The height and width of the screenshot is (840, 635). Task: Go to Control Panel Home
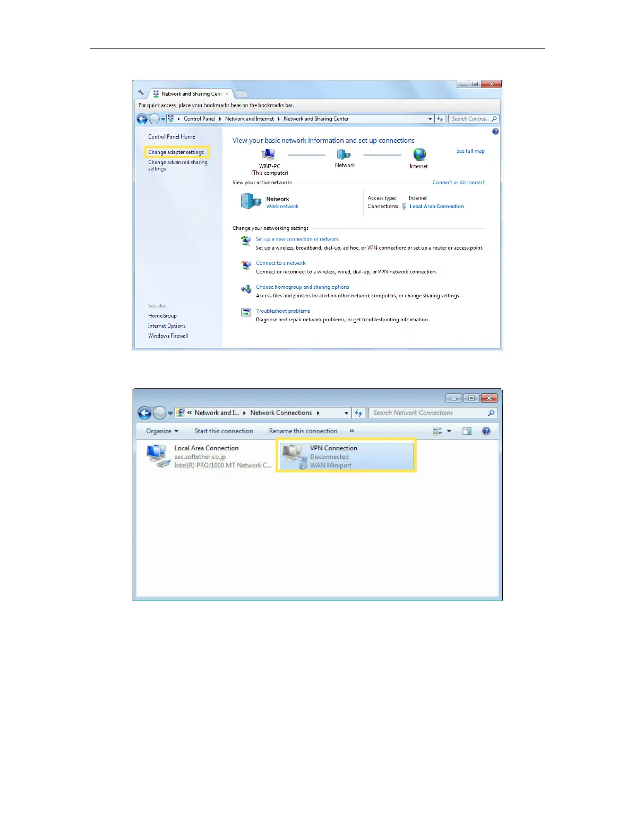(171, 137)
